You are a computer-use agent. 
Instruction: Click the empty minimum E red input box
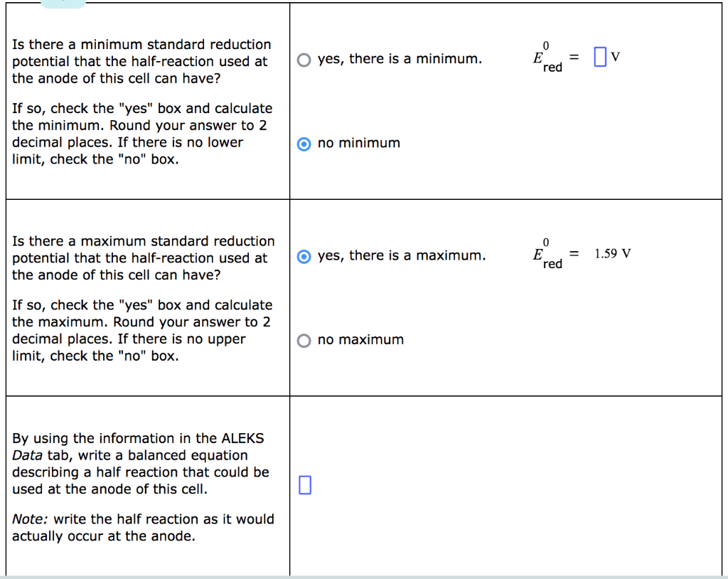tap(600, 57)
